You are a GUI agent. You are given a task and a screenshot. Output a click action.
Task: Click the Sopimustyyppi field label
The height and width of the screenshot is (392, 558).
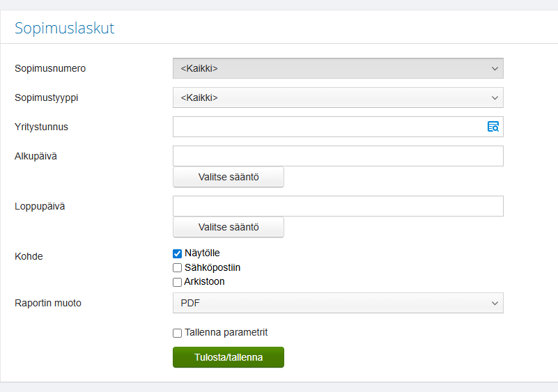pyautogui.click(x=47, y=97)
